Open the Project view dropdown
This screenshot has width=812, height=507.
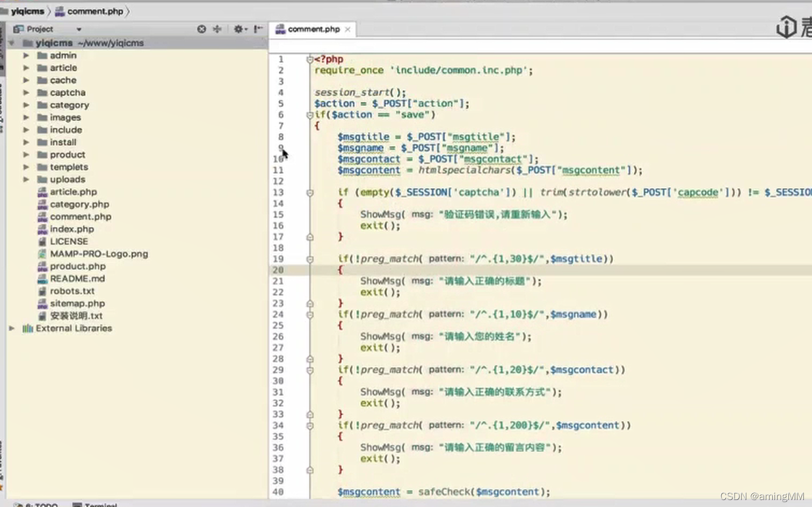[x=79, y=29]
